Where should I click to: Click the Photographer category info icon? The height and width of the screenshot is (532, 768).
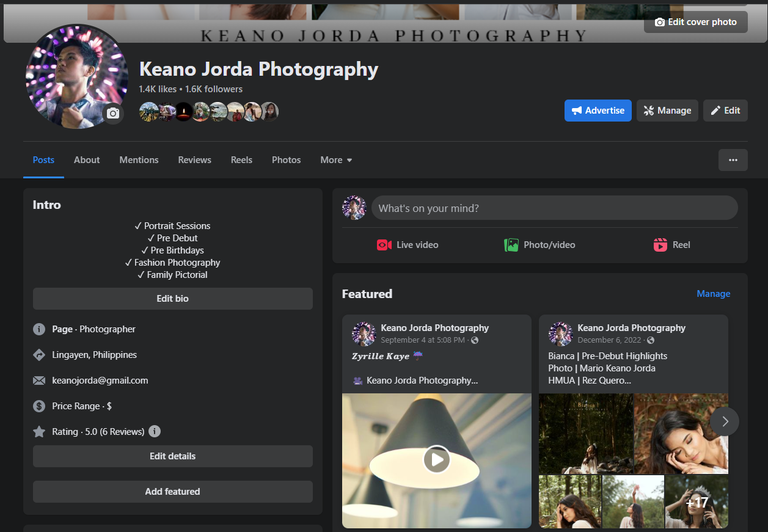coord(39,329)
